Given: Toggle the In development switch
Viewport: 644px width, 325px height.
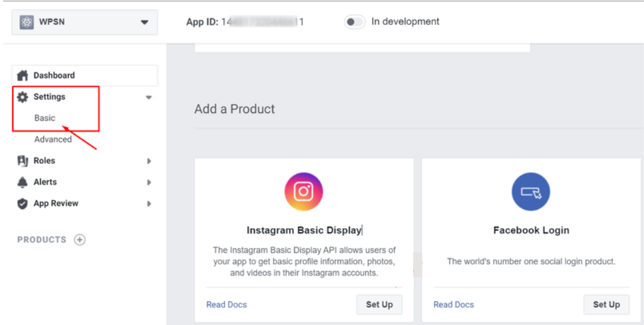Looking at the screenshot, I should tap(354, 22).
